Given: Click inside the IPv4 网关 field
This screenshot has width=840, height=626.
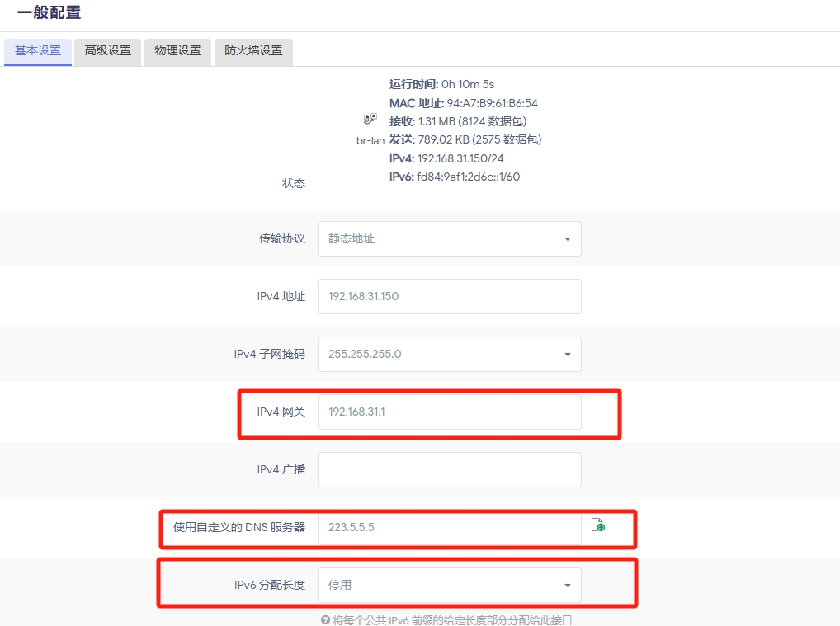Looking at the screenshot, I should [449, 412].
